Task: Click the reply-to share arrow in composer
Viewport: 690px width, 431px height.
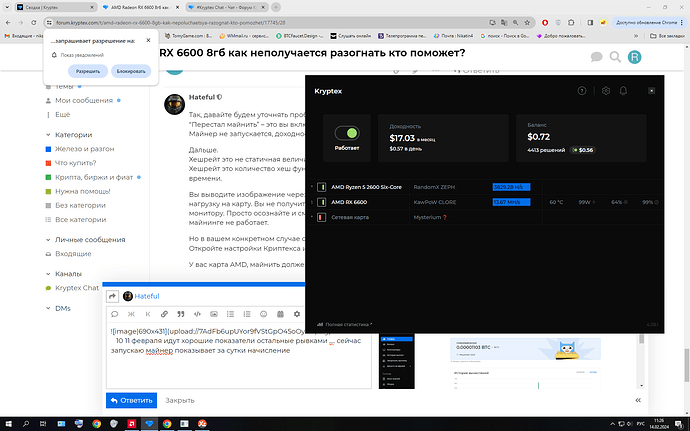Action: click(113, 296)
